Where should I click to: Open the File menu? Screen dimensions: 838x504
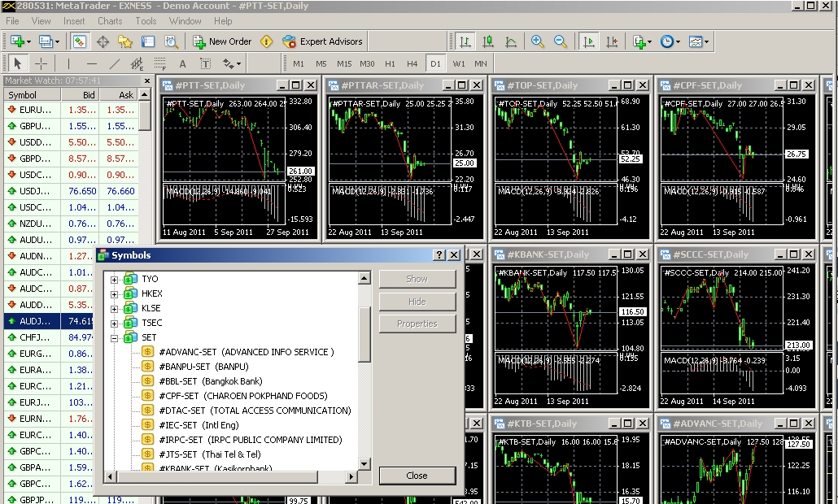pos(12,21)
